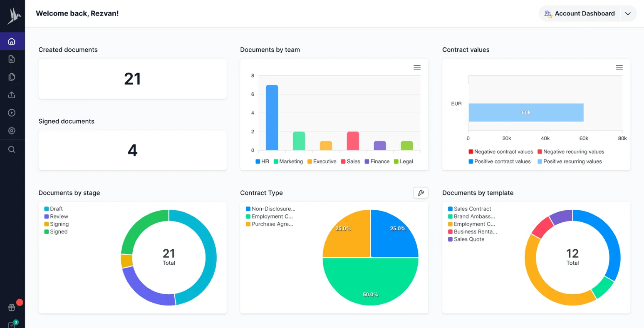This screenshot has height=328, width=644.
Task: Open the Contract values chart menu
Action: (619, 67)
